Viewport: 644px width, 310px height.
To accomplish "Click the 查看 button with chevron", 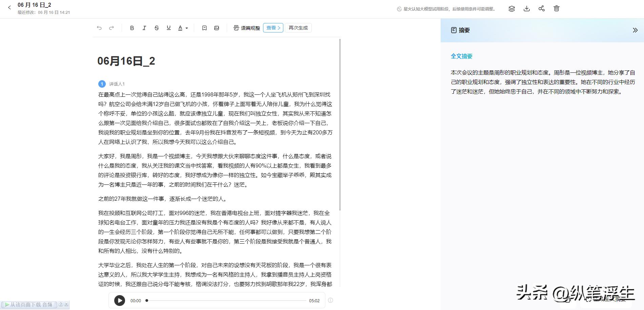I will (273, 28).
